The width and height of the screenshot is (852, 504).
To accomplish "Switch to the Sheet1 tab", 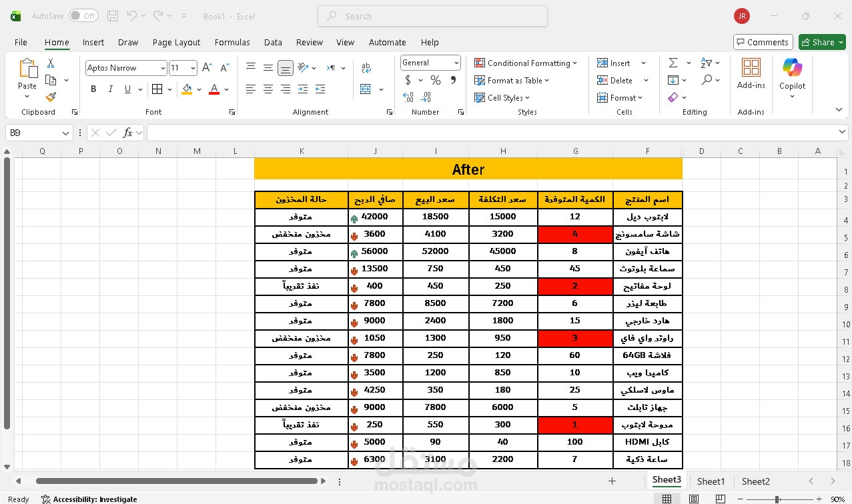I will [x=711, y=481].
